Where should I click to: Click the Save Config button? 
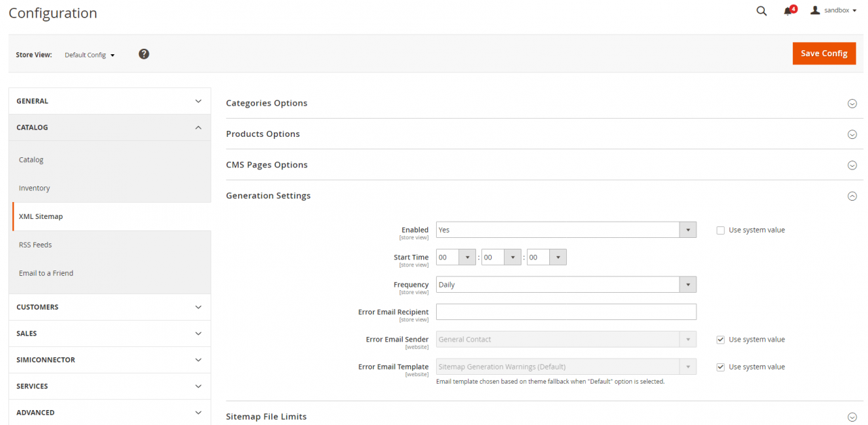(x=823, y=54)
